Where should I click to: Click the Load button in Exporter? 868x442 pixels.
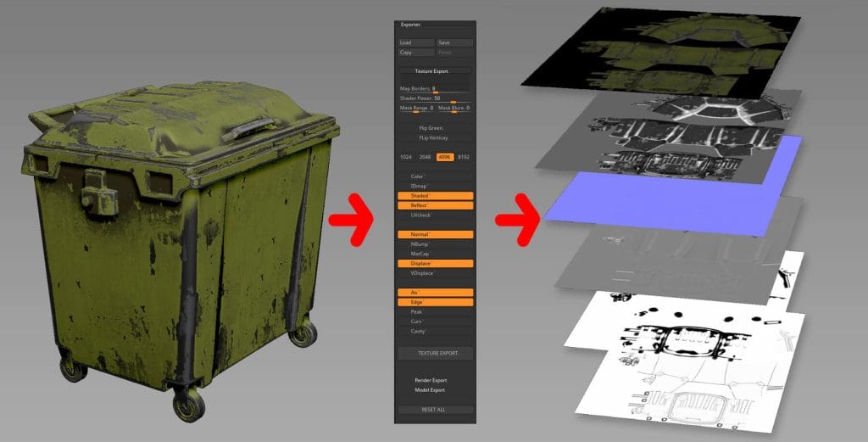point(416,42)
